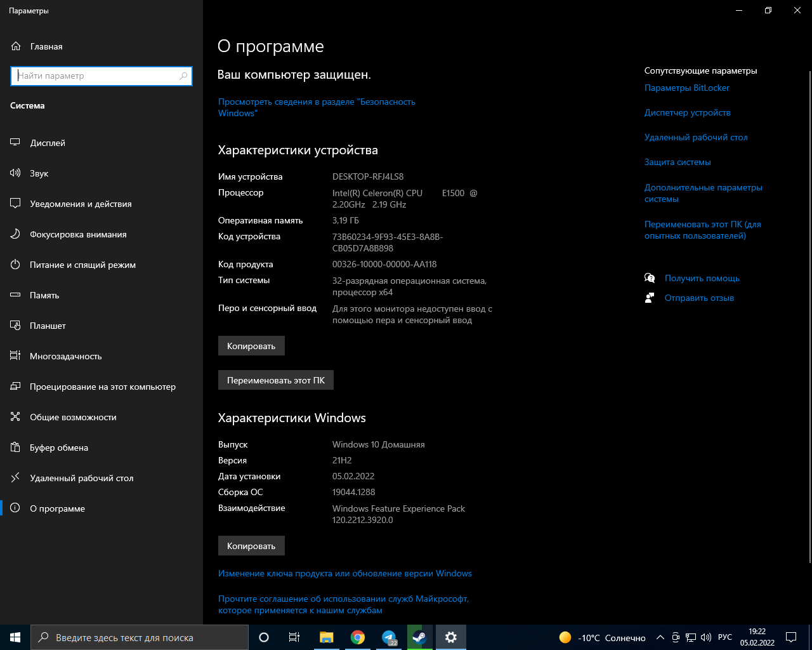Click the Shared experiences icon

coord(15,417)
